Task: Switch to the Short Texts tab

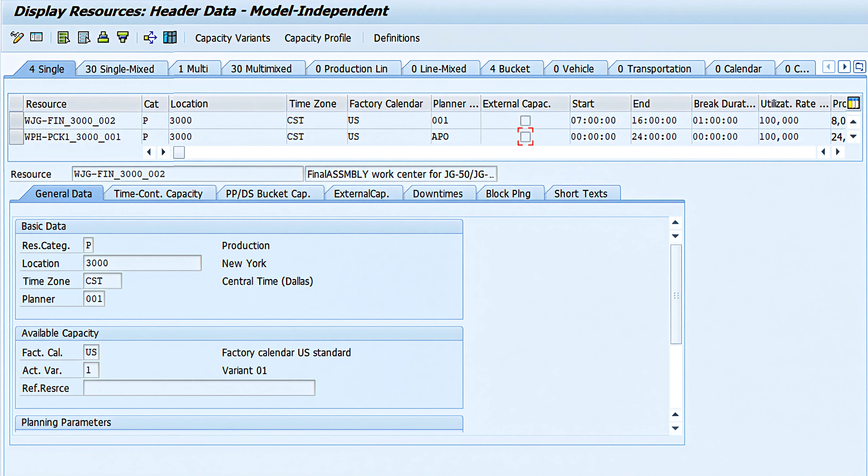Action: [581, 194]
